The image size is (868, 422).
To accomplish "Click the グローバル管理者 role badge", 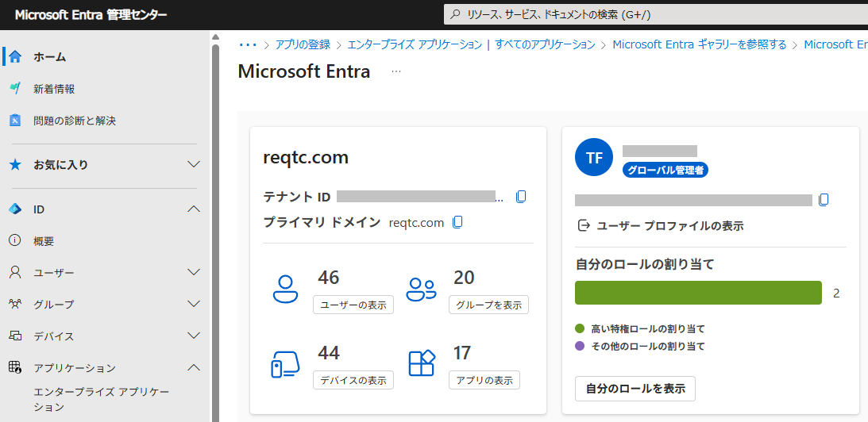I will [x=665, y=171].
